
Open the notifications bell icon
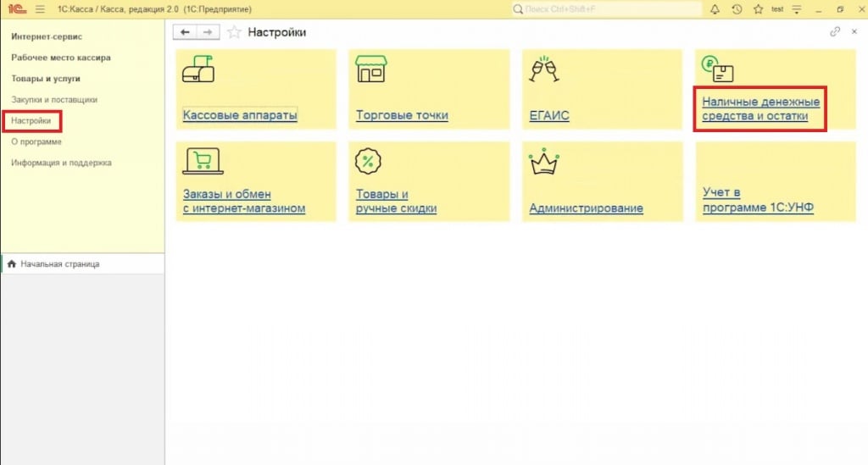pyautogui.click(x=715, y=9)
